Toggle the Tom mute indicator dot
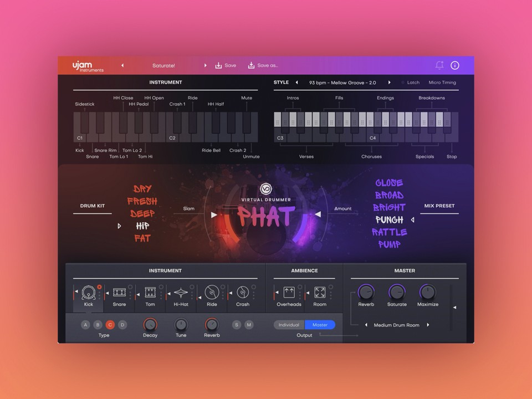The width and height of the screenshot is (532, 399). [161, 287]
